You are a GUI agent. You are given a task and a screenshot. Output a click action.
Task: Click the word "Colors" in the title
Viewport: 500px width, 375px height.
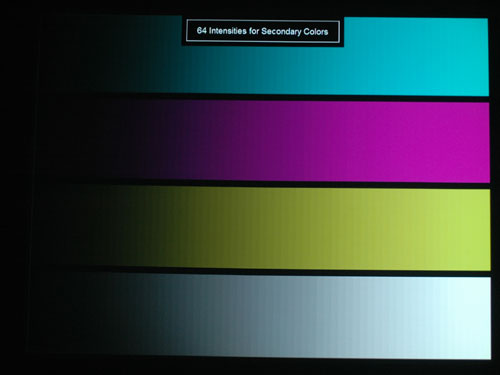(x=316, y=32)
